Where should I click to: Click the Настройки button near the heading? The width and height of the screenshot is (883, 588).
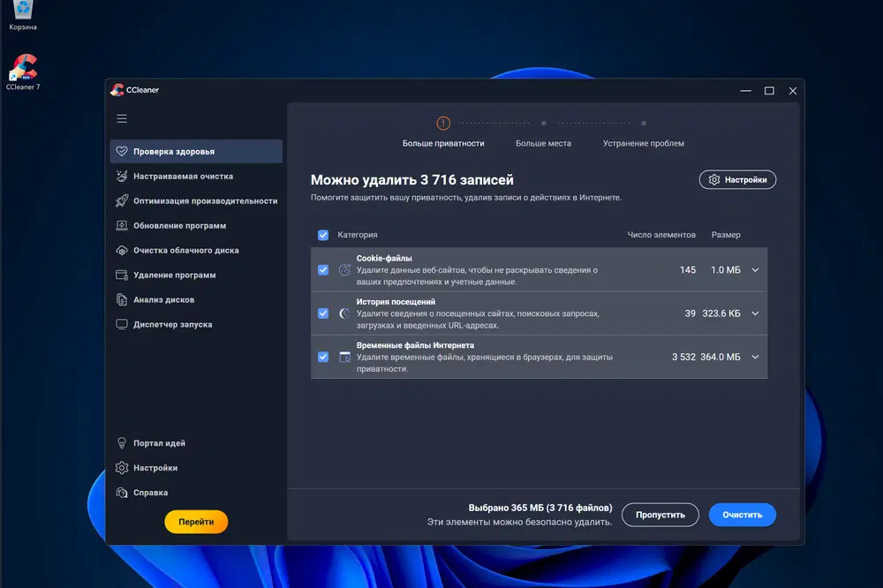pyautogui.click(x=737, y=180)
